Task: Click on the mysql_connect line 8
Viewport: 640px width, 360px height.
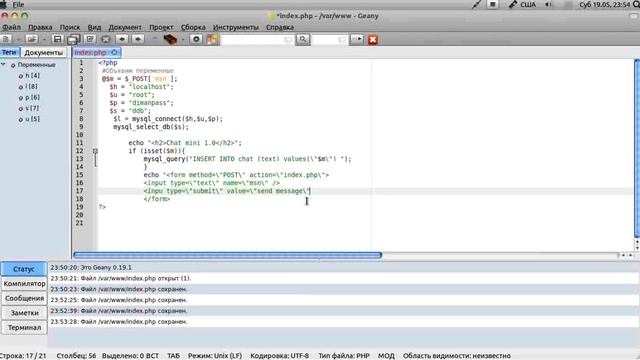Action: pyautogui.click(x=168, y=119)
